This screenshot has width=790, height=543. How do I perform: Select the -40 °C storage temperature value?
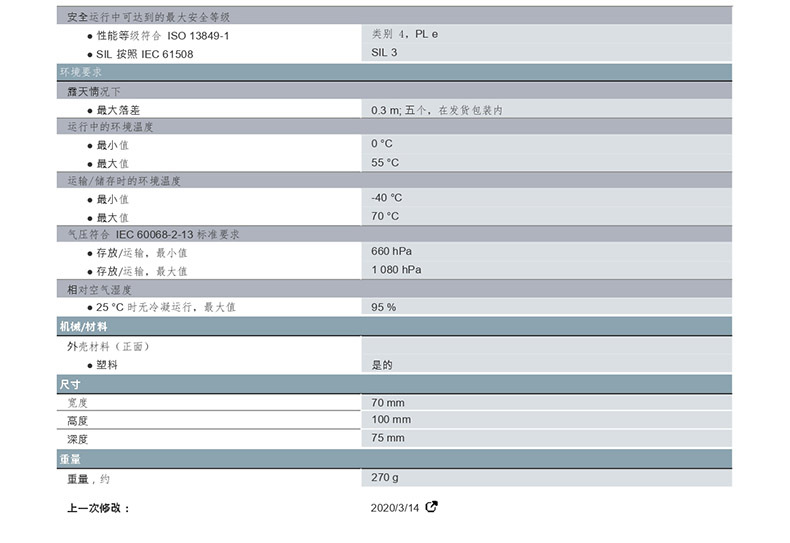(387, 198)
